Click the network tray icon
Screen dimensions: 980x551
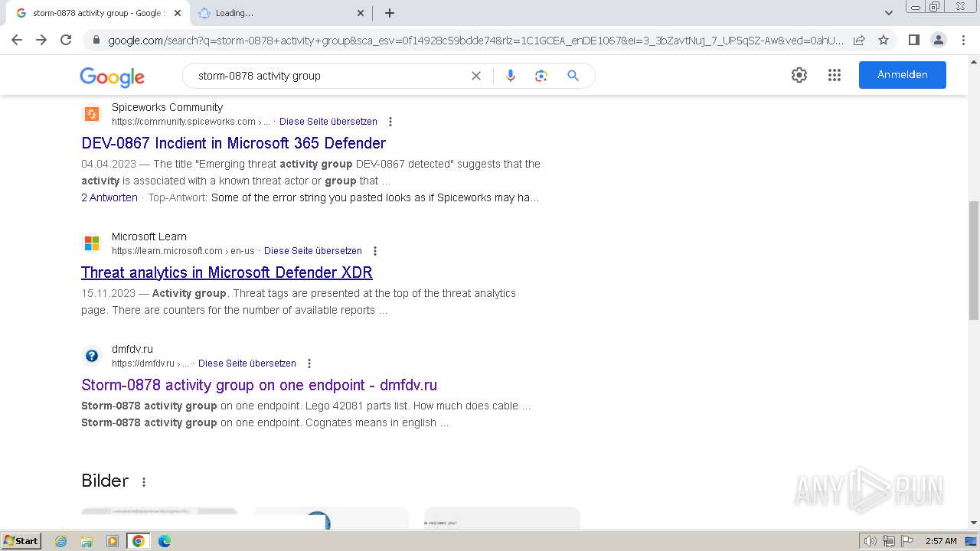(889, 541)
